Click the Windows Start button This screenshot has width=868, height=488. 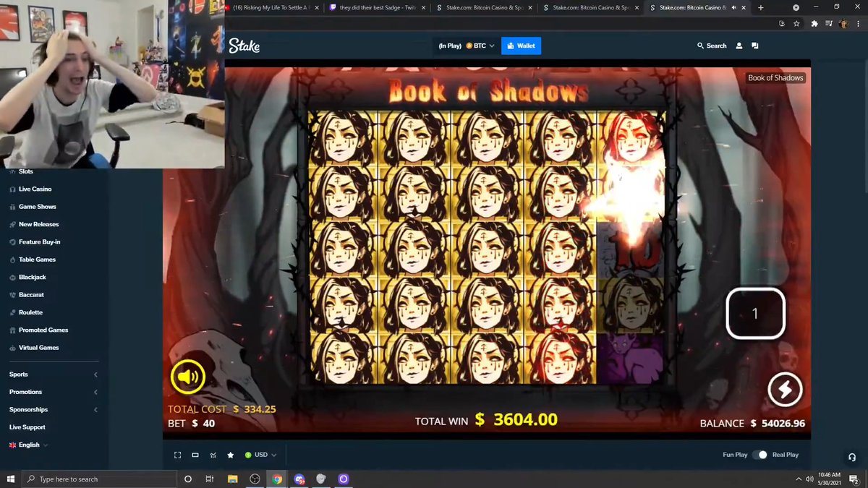point(11,479)
